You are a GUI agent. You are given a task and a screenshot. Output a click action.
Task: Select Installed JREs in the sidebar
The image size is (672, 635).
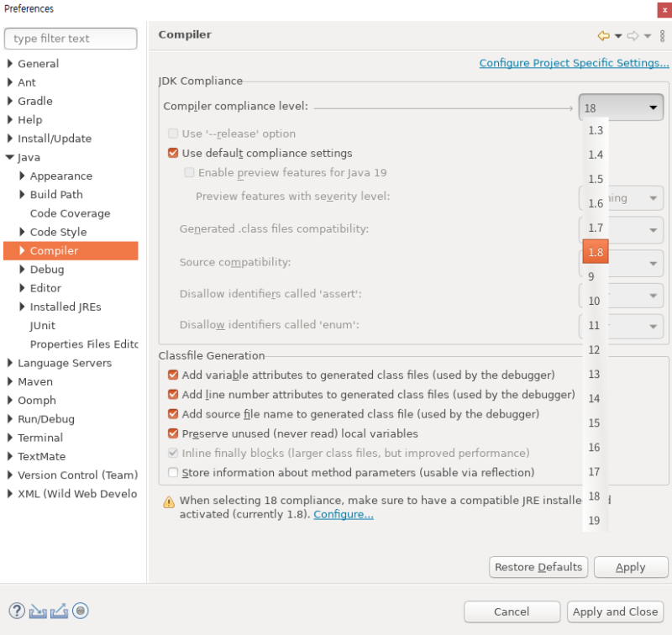pyautogui.click(x=63, y=307)
